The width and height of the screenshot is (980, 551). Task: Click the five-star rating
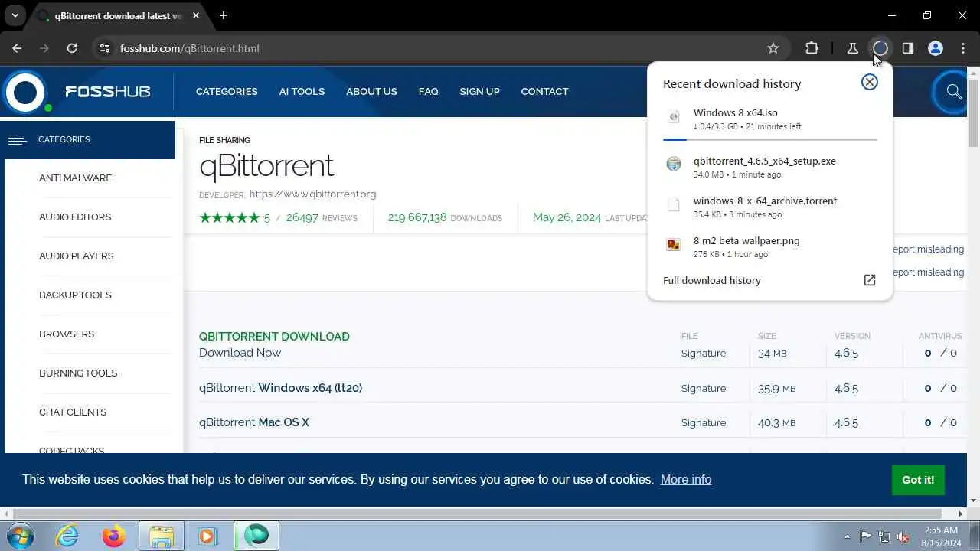230,217
